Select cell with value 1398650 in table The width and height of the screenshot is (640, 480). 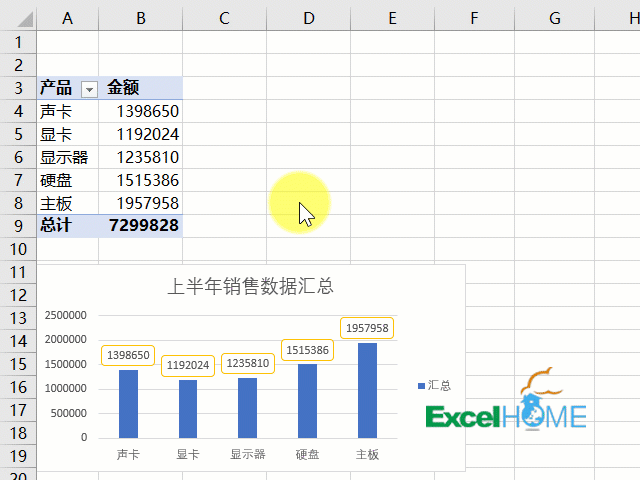coord(140,111)
